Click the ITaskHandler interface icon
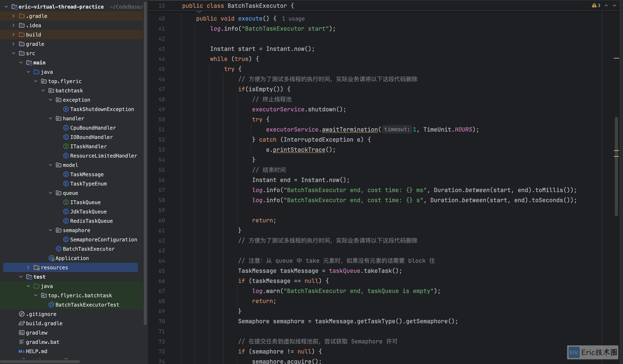The height and width of the screenshot is (364, 623). [66, 146]
